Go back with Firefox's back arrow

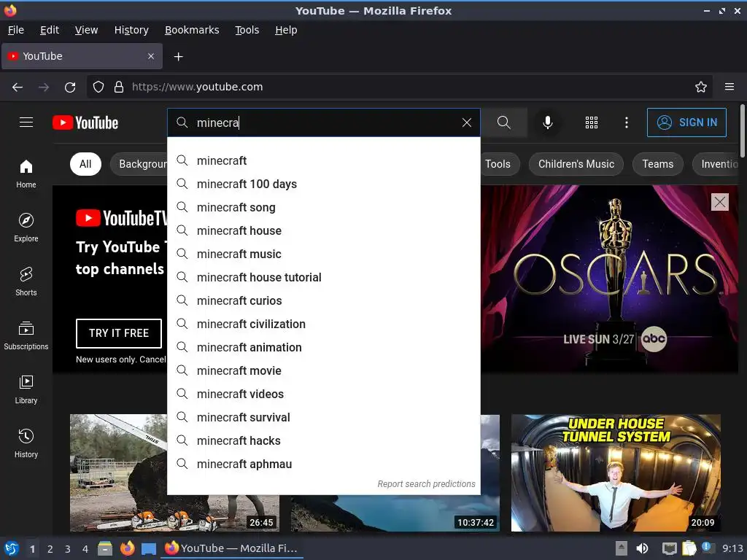[18, 87]
